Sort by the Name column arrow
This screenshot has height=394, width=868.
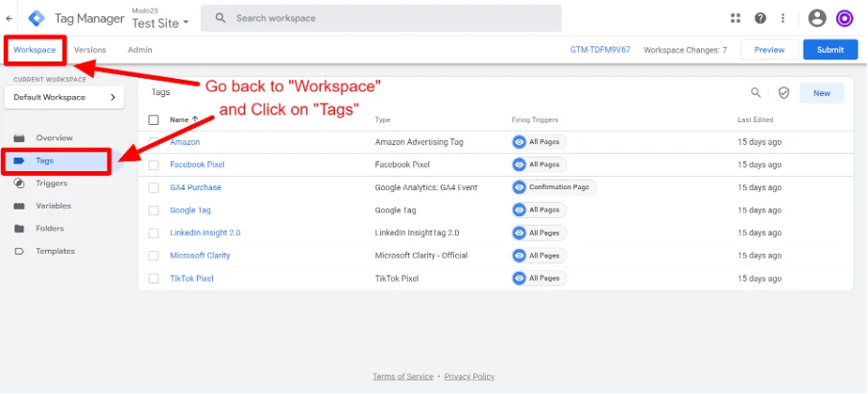click(195, 120)
